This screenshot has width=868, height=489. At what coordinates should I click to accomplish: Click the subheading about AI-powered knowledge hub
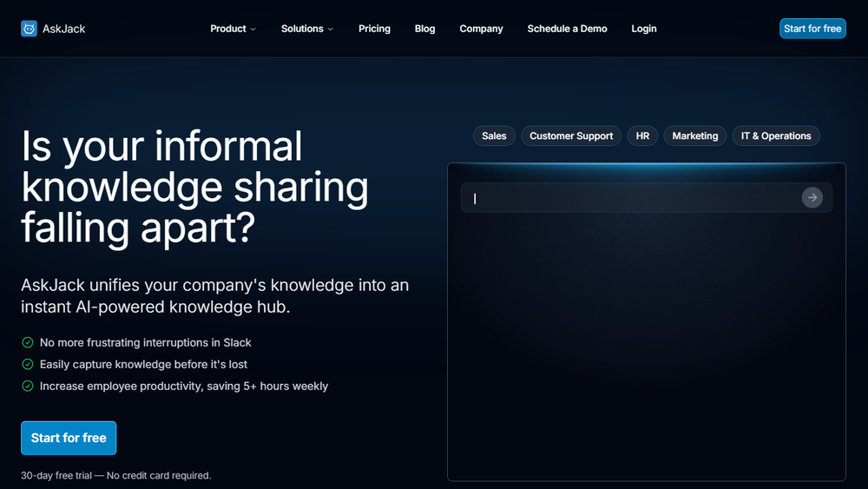point(214,295)
